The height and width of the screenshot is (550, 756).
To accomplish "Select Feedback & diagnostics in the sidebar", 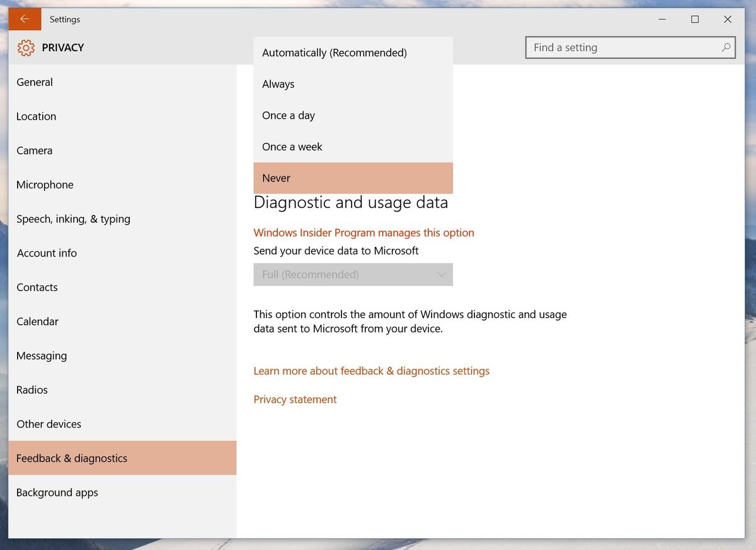I will (x=71, y=458).
